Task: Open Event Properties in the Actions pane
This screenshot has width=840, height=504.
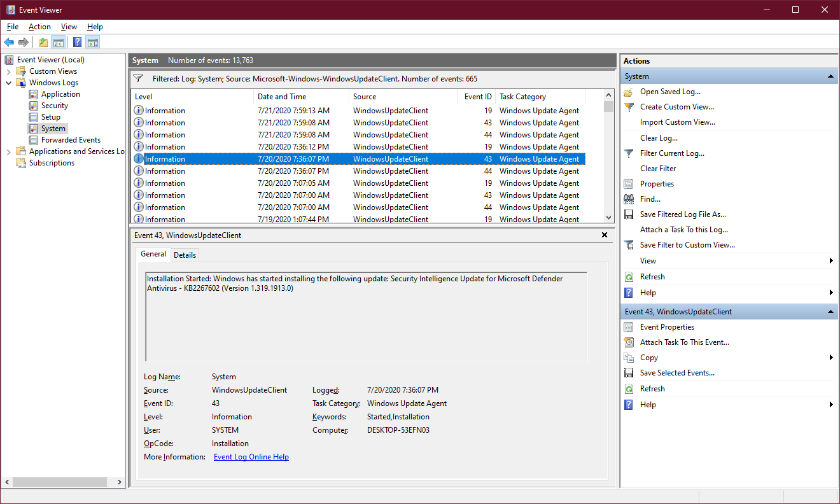Action: 667,327
